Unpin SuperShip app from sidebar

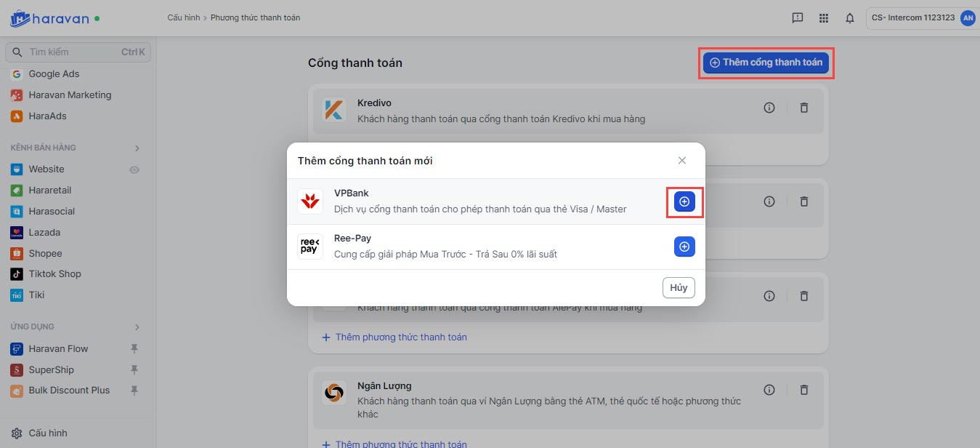(x=134, y=370)
